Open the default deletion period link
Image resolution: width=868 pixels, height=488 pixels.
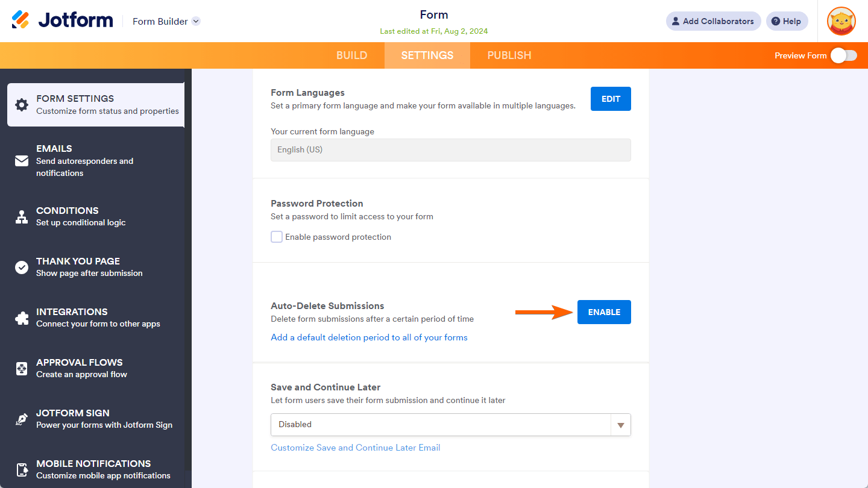[369, 337]
